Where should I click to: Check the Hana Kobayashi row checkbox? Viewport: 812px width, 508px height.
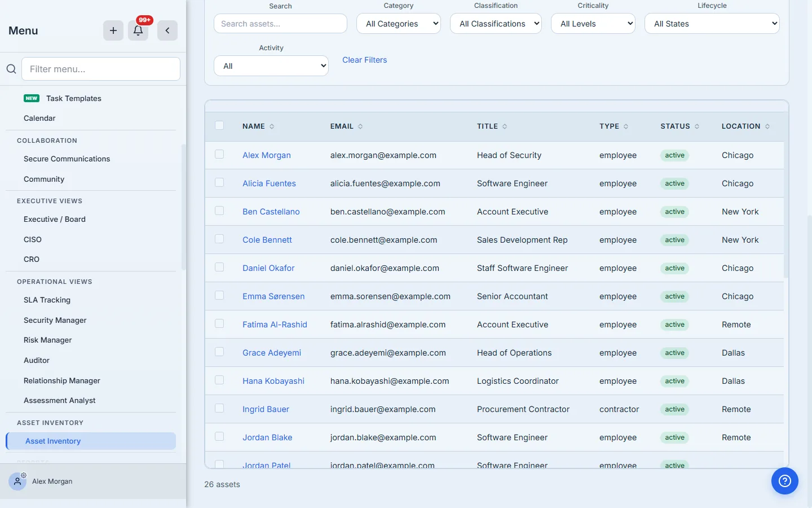tap(219, 380)
